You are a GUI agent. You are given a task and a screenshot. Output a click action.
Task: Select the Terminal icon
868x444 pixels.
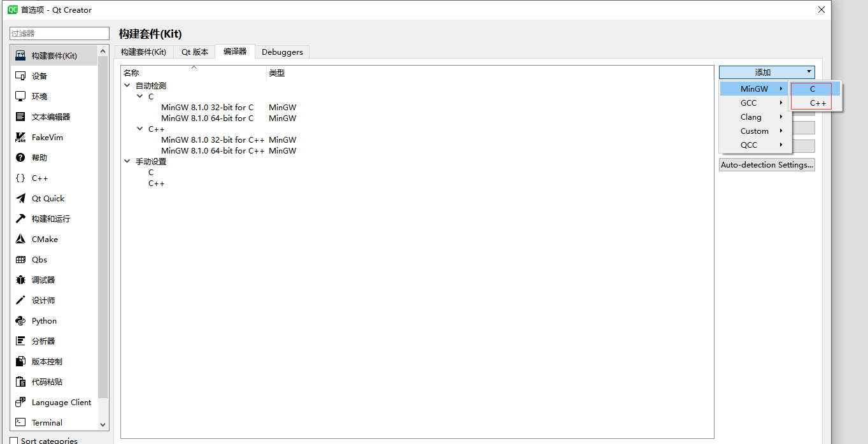coord(20,422)
